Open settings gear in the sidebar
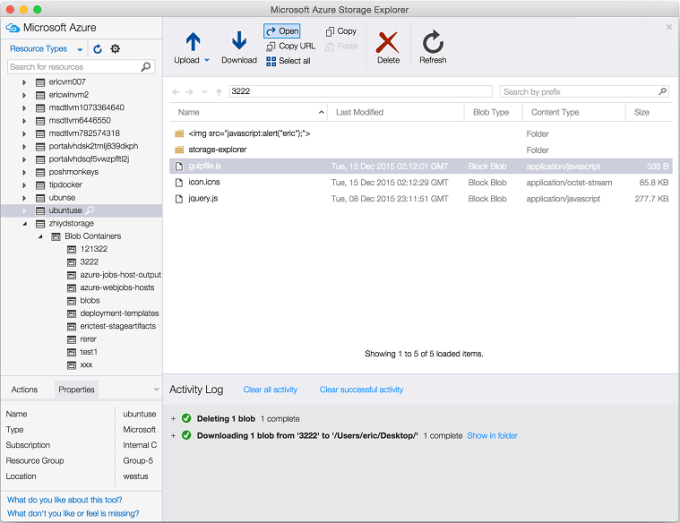Image resolution: width=680 pixels, height=523 pixels. pos(115,49)
